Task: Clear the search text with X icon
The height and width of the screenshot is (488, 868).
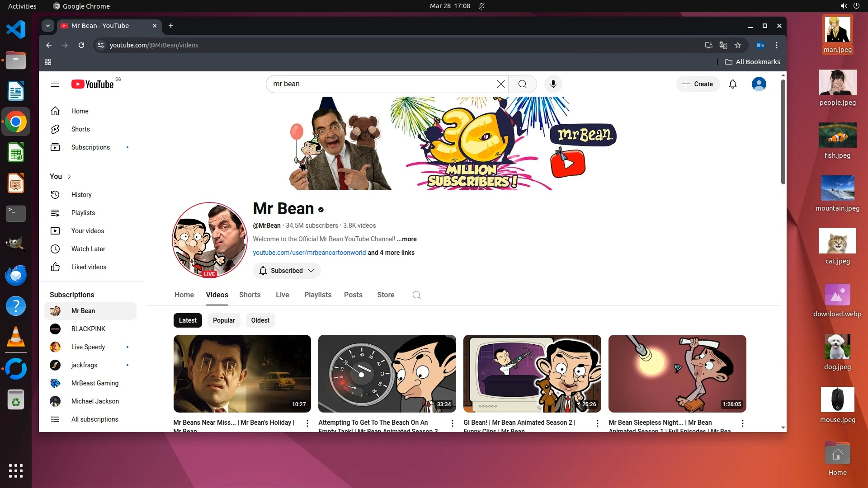Action: (x=500, y=84)
